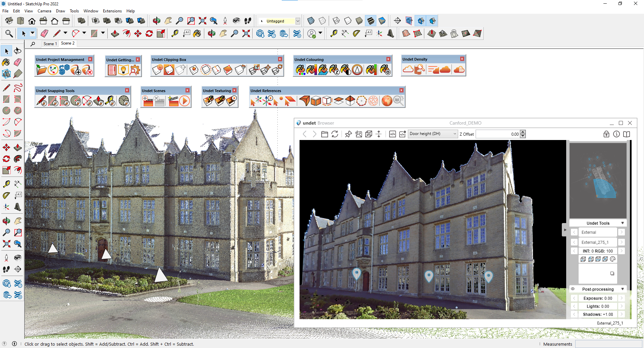Open the Extensions menu

coord(112,11)
